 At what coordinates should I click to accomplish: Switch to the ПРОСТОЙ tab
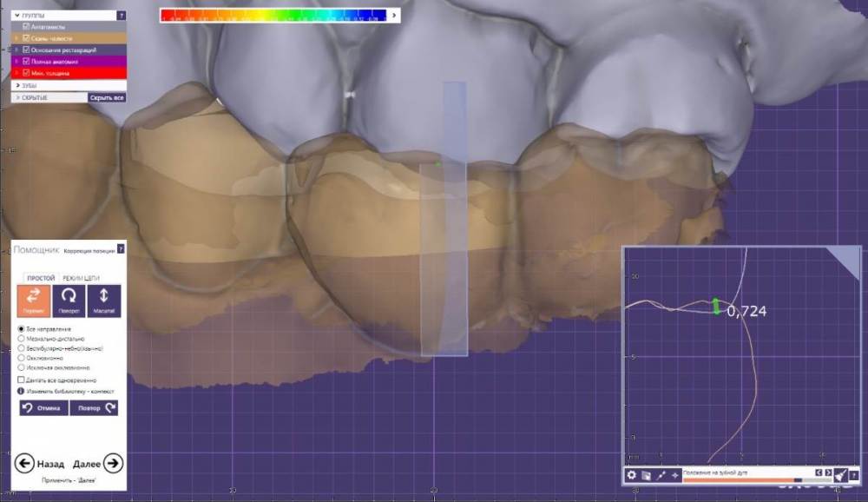41,278
